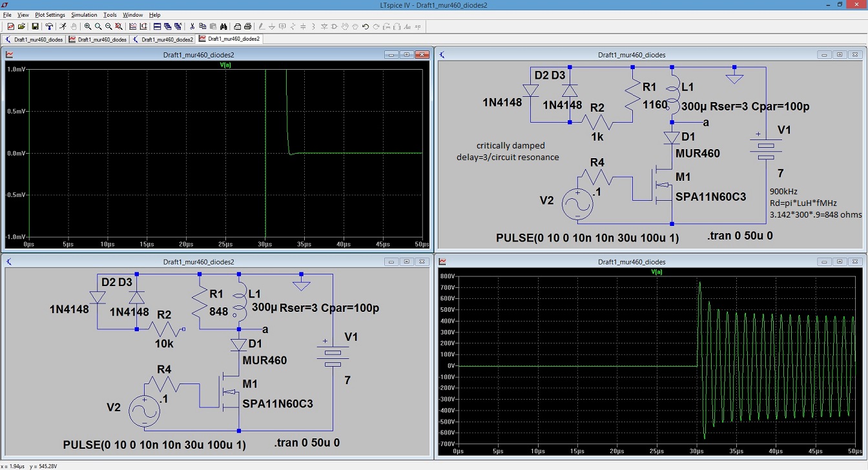Image resolution: width=868 pixels, height=470 pixels.
Task: Click the Zoom In magnifier icon
Action: (x=88, y=26)
